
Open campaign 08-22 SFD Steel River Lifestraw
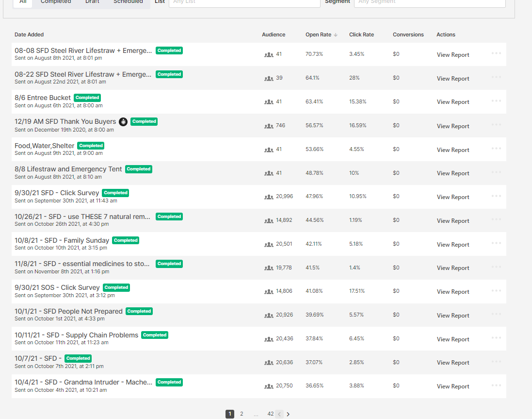point(83,74)
